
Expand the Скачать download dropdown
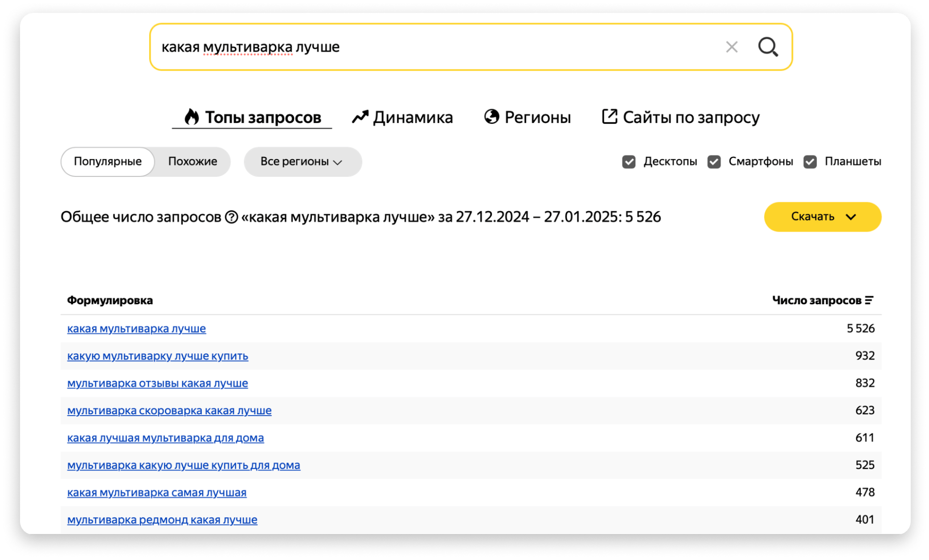[x=822, y=217]
